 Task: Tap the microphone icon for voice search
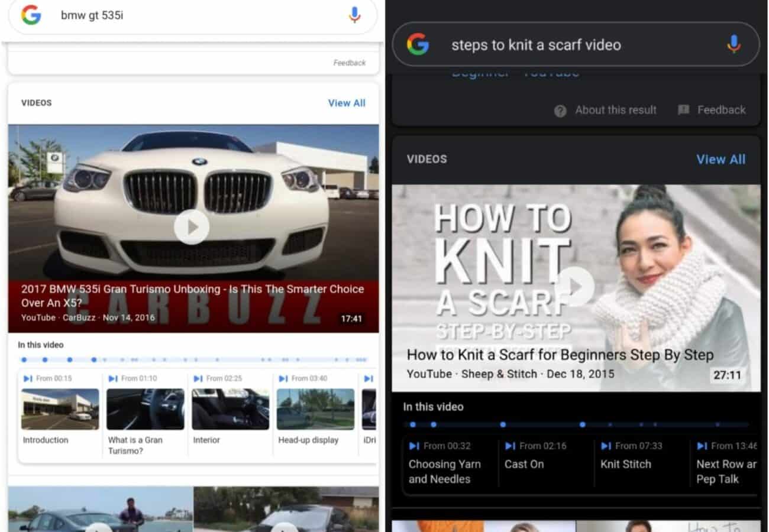point(354,15)
